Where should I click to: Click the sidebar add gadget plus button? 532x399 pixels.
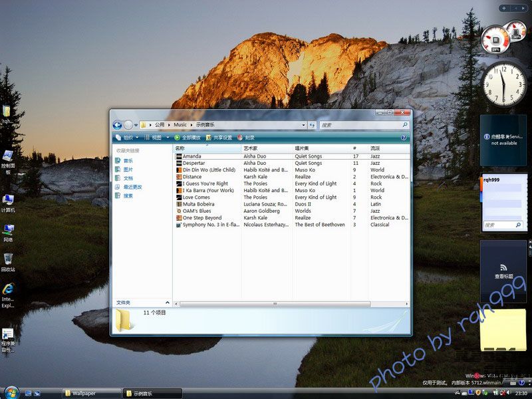[504, 8]
